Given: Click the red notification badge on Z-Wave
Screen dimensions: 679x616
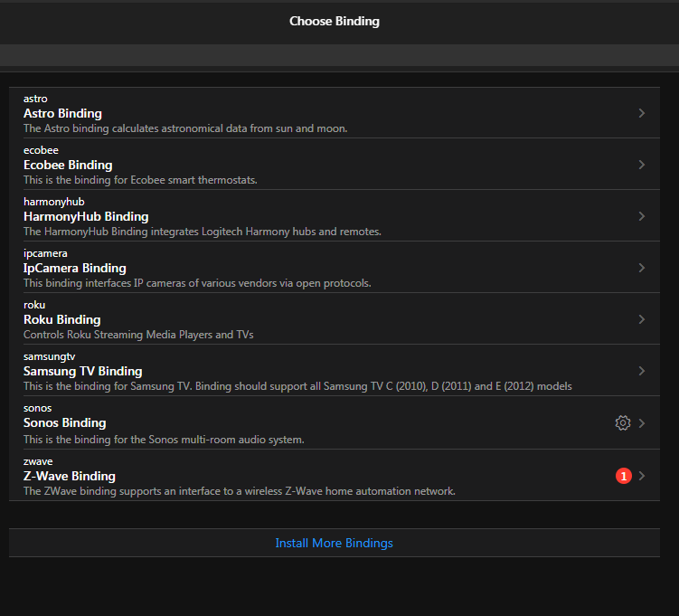Looking at the screenshot, I should (623, 476).
